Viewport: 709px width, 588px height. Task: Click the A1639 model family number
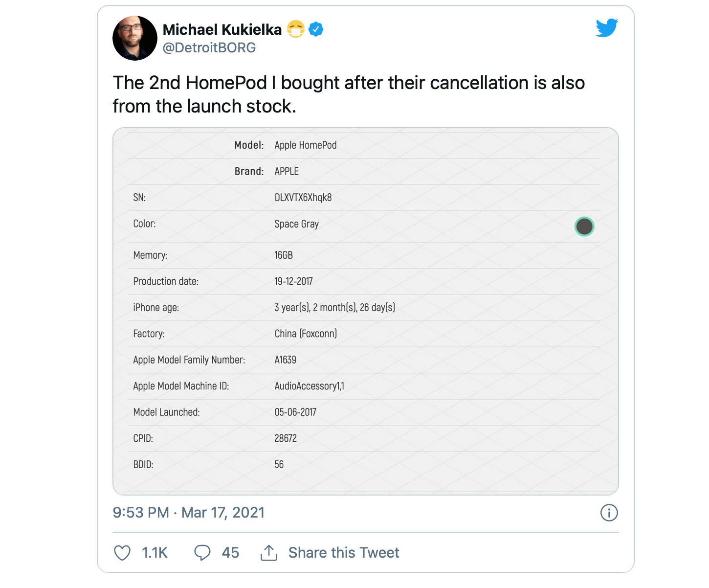pos(286,360)
